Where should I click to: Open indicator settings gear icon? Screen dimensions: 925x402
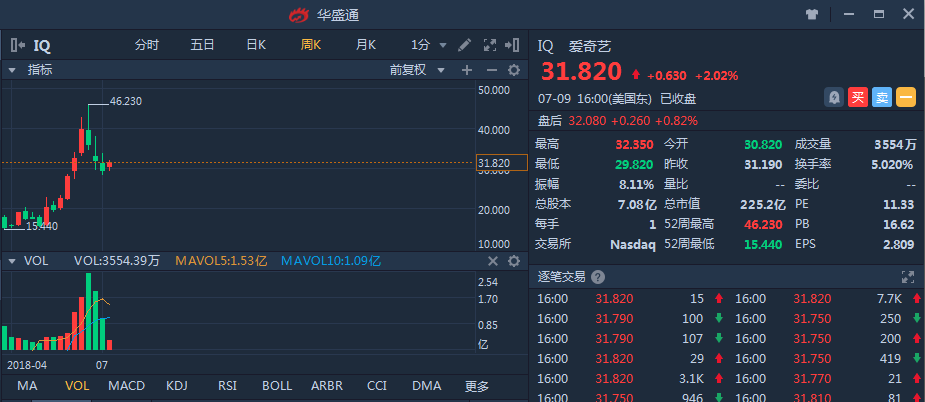514,70
